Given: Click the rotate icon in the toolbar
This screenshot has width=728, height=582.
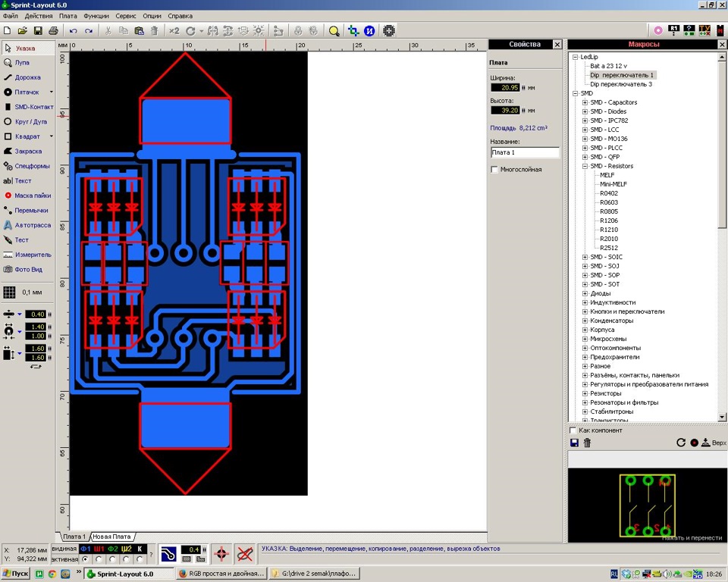Looking at the screenshot, I should pos(190,31).
